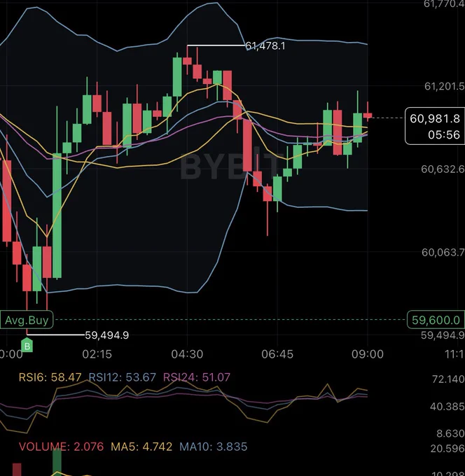This screenshot has height=476, width=465.
Task: Click the 40.385 RSI axis value
Action: tap(447, 407)
